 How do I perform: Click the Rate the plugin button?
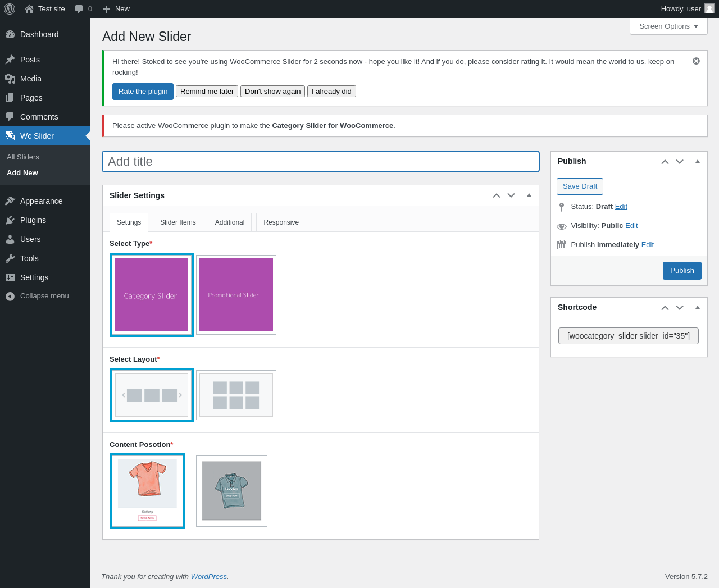coord(143,92)
